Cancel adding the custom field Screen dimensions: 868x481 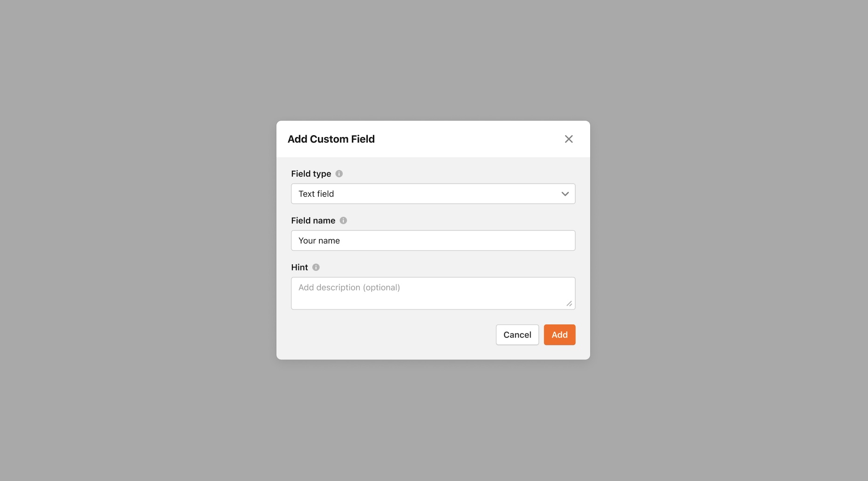(517, 335)
